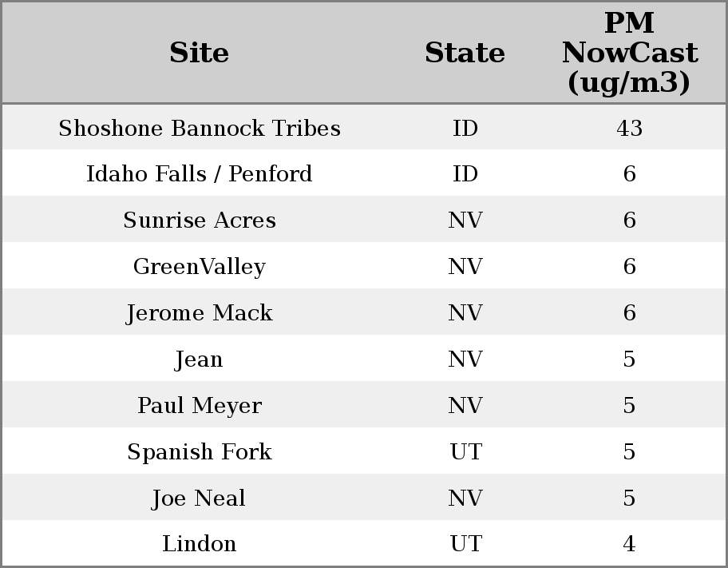Click the PM value 43
This screenshot has height=568, width=728.
[x=629, y=129]
